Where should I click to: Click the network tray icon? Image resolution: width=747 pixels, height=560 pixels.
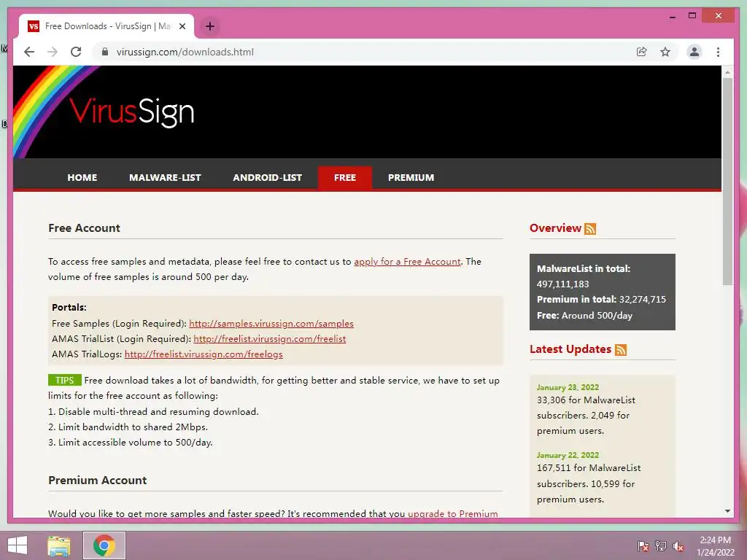pyautogui.click(x=661, y=546)
